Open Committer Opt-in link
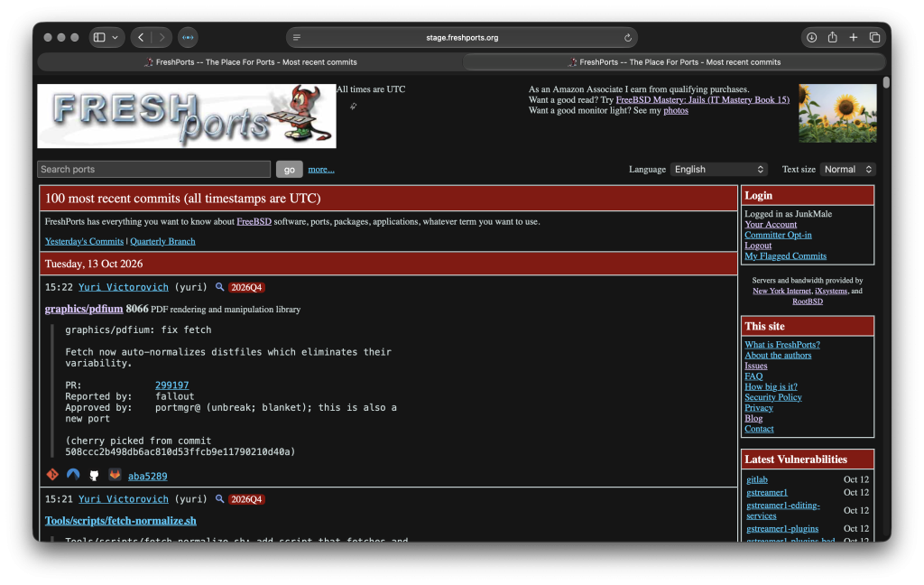Screen dimensions: 924x585 (778, 236)
